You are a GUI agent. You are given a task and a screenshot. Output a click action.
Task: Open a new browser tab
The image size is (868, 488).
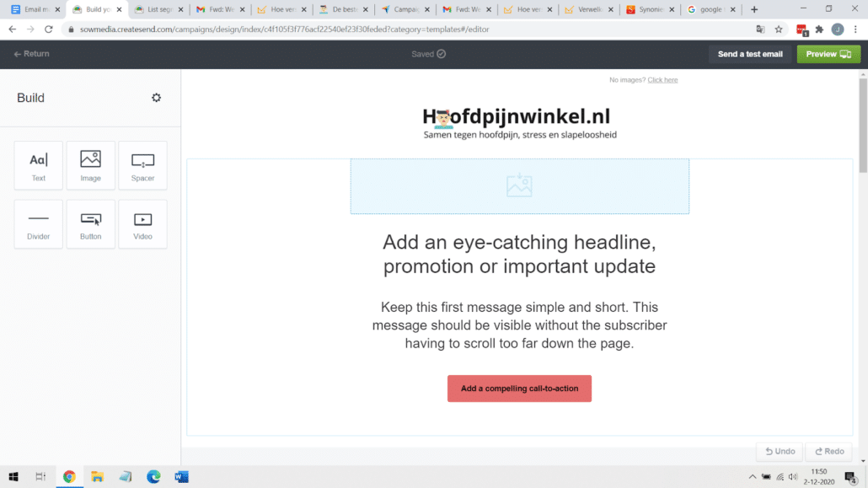point(754,9)
